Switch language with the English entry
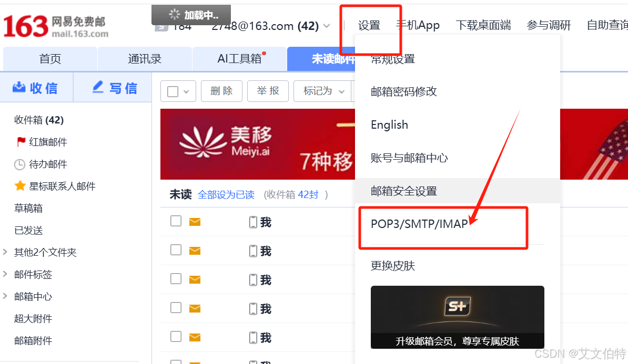628x364 pixels. [x=389, y=125]
